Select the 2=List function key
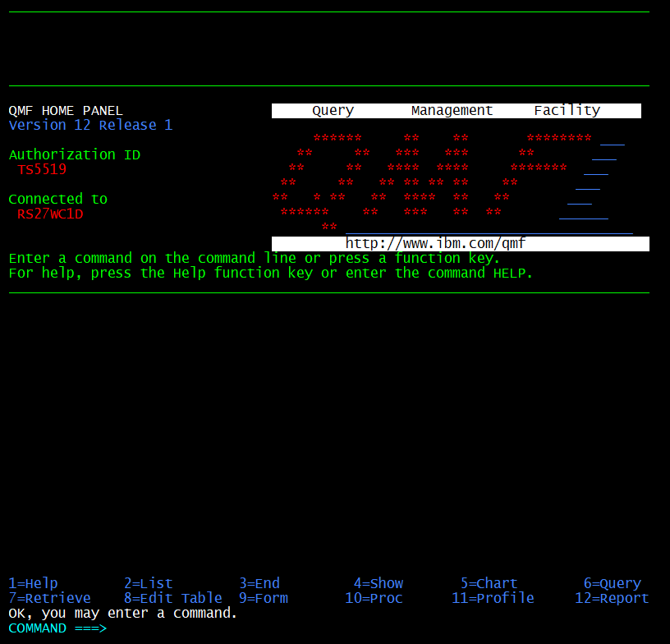Image resolution: width=670 pixels, height=644 pixels. (x=149, y=583)
